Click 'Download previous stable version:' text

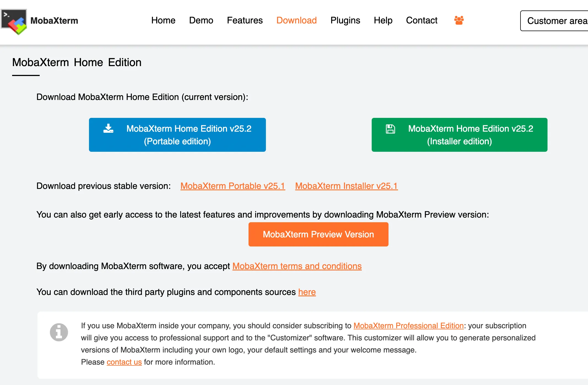104,186
